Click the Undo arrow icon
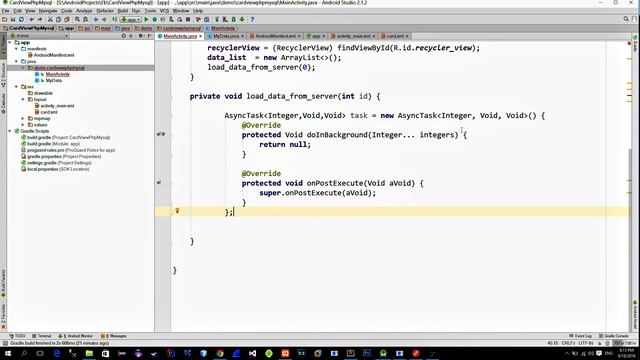The width and height of the screenshot is (640, 360). coord(31,19)
